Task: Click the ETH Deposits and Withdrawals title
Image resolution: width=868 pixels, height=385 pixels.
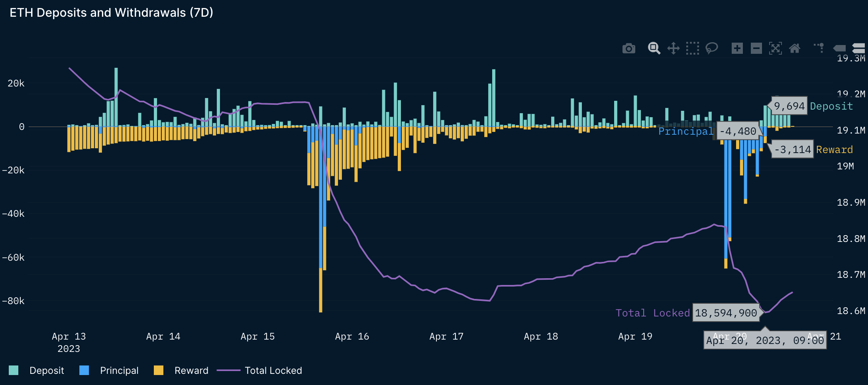Action: 111,13
